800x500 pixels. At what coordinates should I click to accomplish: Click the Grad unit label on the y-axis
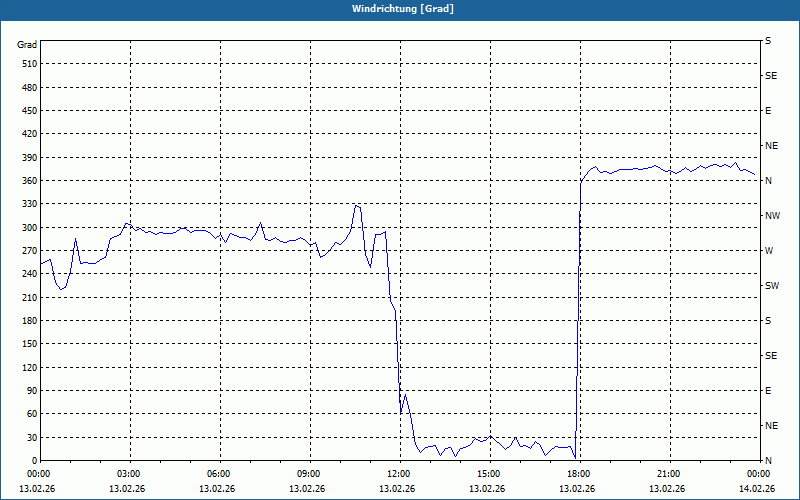(27, 45)
